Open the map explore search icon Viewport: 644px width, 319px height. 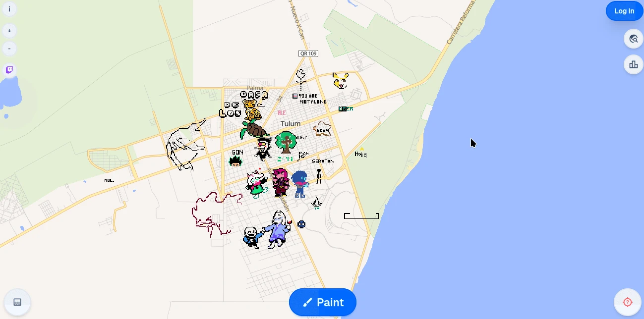click(x=633, y=39)
